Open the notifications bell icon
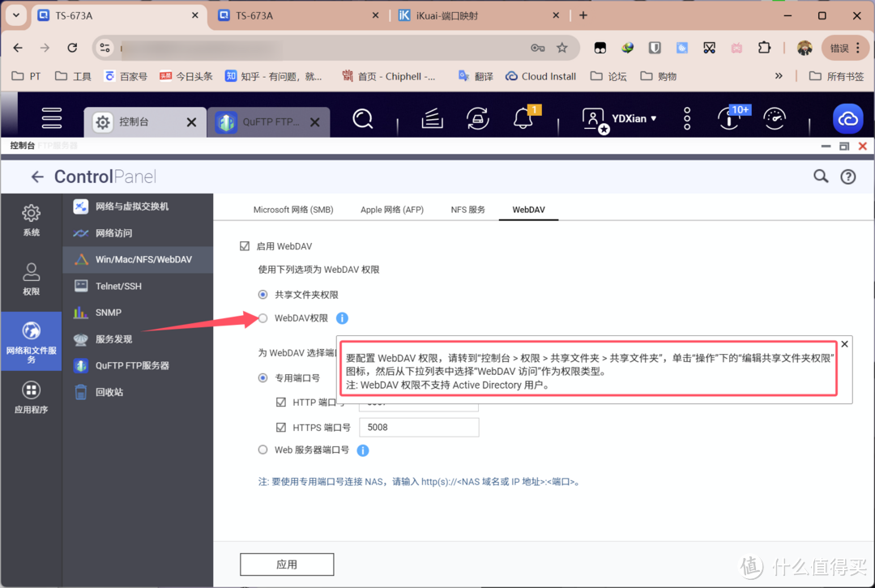Screen dimensions: 875x588 [523, 119]
